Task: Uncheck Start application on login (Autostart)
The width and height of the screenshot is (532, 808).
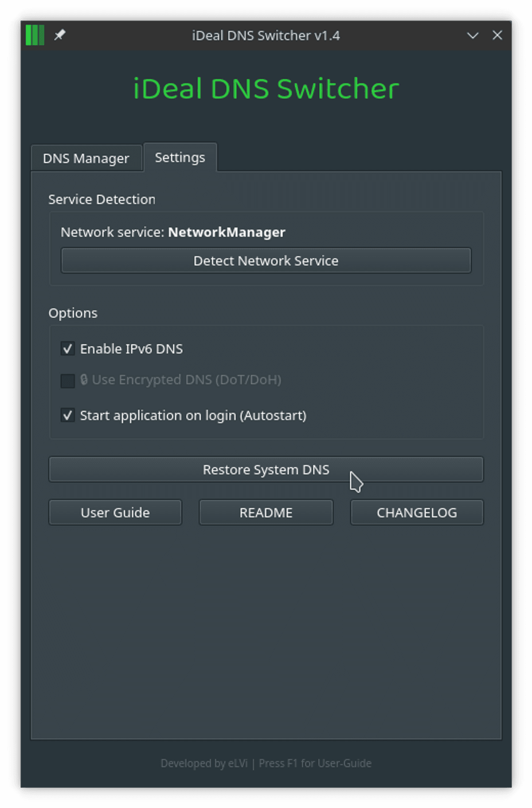Action: [68, 415]
